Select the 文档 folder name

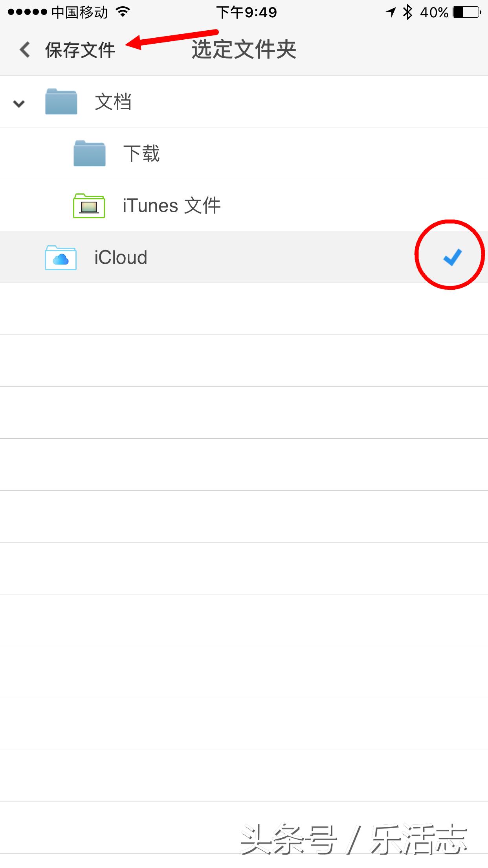113,102
